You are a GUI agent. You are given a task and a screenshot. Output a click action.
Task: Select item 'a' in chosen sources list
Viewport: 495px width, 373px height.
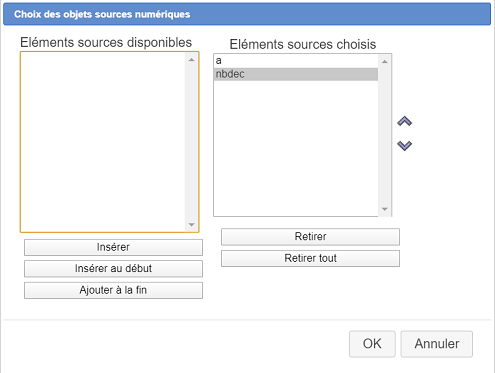296,61
